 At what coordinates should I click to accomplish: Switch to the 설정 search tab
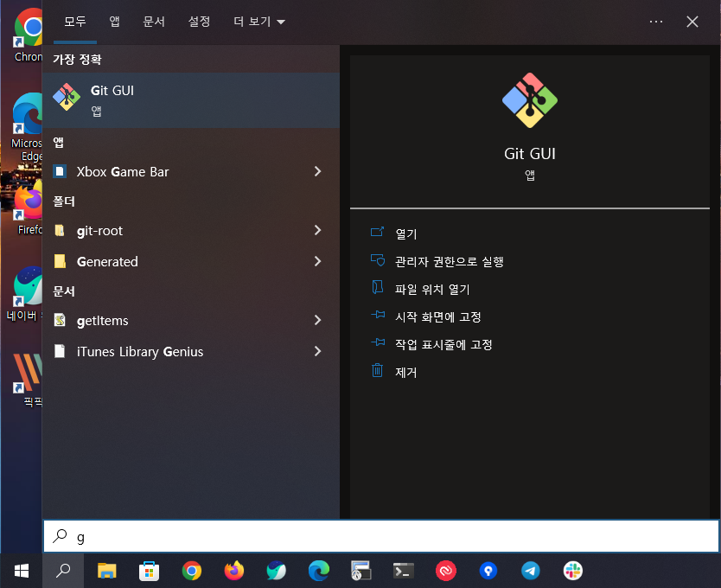[x=199, y=22]
